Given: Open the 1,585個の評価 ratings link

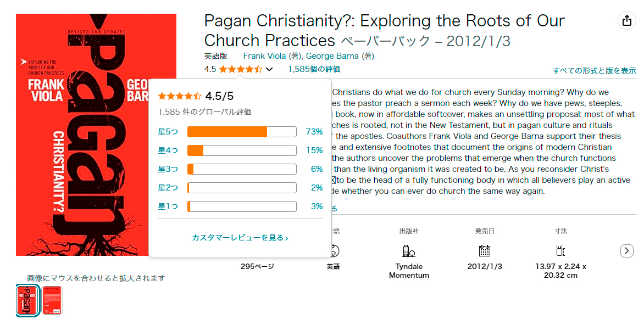Looking at the screenshot, I should point(314,69).
